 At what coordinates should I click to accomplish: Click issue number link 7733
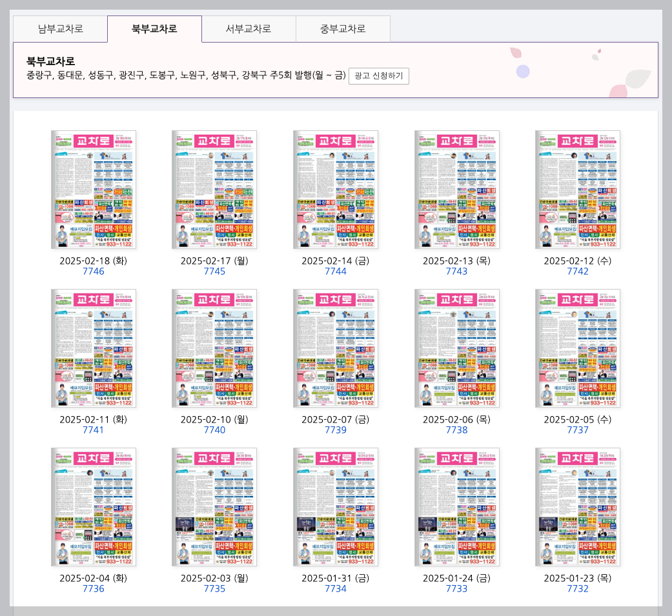click(x=457, y=588)
